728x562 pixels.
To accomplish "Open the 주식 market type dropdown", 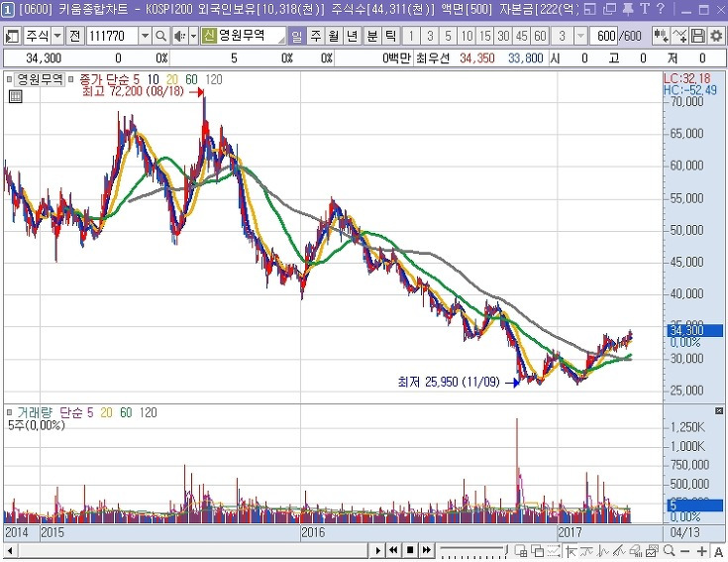I will (57, 36).
